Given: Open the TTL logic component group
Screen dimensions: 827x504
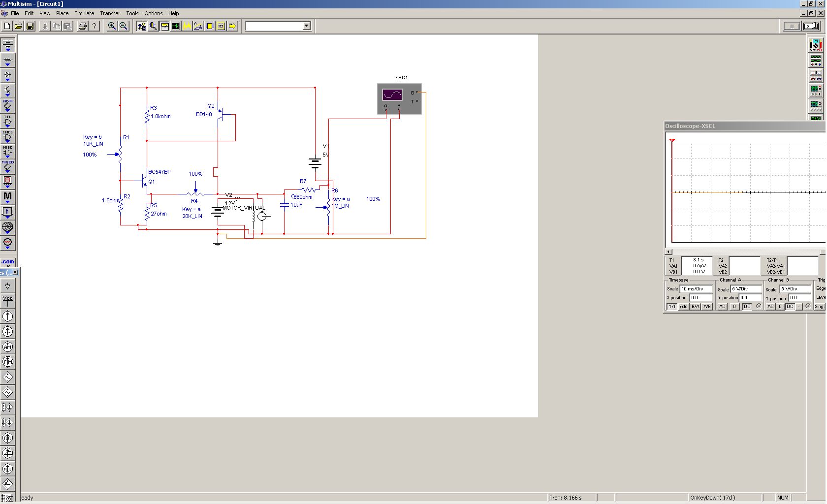Looking at the screenshot, I should pos(7,121).
